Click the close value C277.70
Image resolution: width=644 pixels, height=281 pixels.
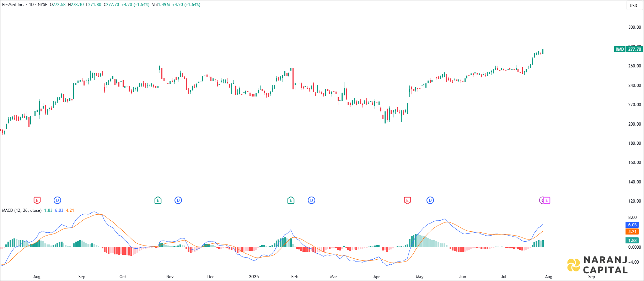click(x=111, y=5)
